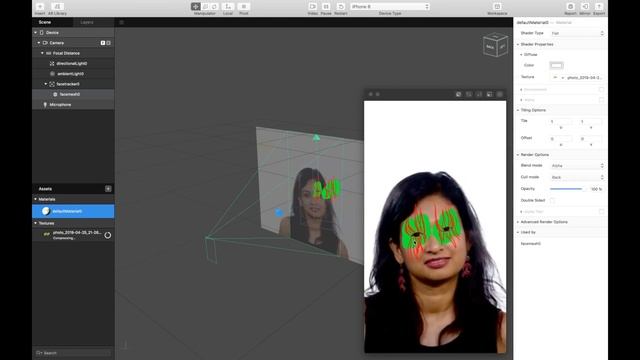Open the Blend mode dropdown
The height and width of the screenshot is (360, 640).
577,166
